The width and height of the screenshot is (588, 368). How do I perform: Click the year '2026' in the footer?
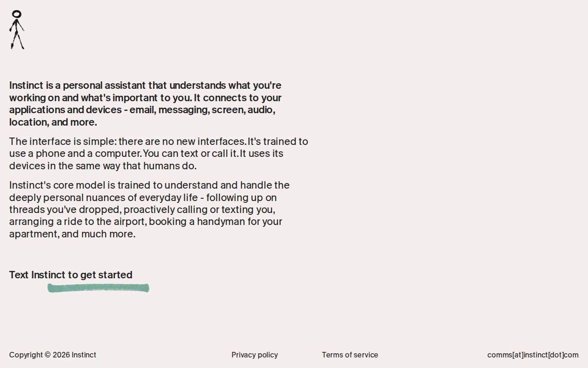click(61, 355)
